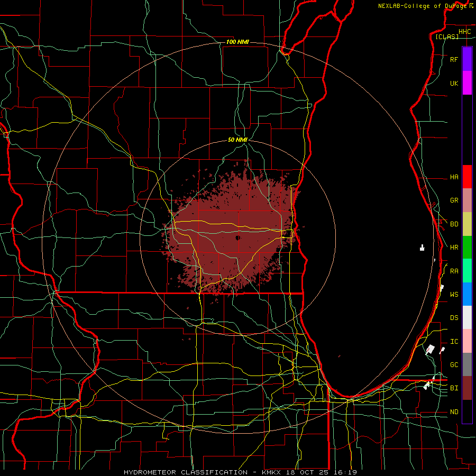Click the RF purple legend swatch

467,59
